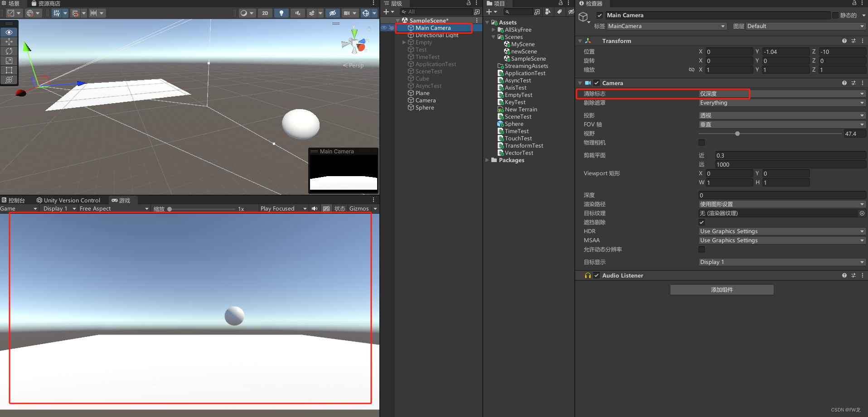Toggle Persp projection label in Scene view

click(354, 66)
